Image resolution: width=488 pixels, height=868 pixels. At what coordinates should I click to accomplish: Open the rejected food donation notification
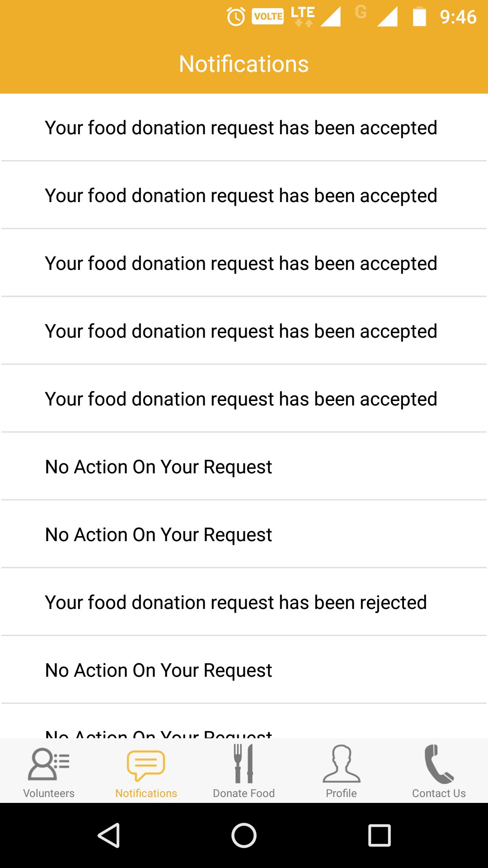pyautogui.click(x=236, y=603)
